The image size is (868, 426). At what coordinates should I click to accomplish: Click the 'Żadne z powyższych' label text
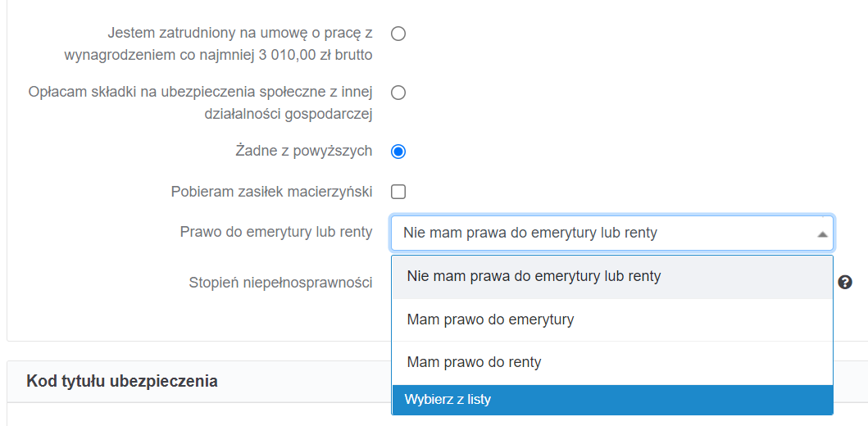pyautogui.click(x=303, y=151)
